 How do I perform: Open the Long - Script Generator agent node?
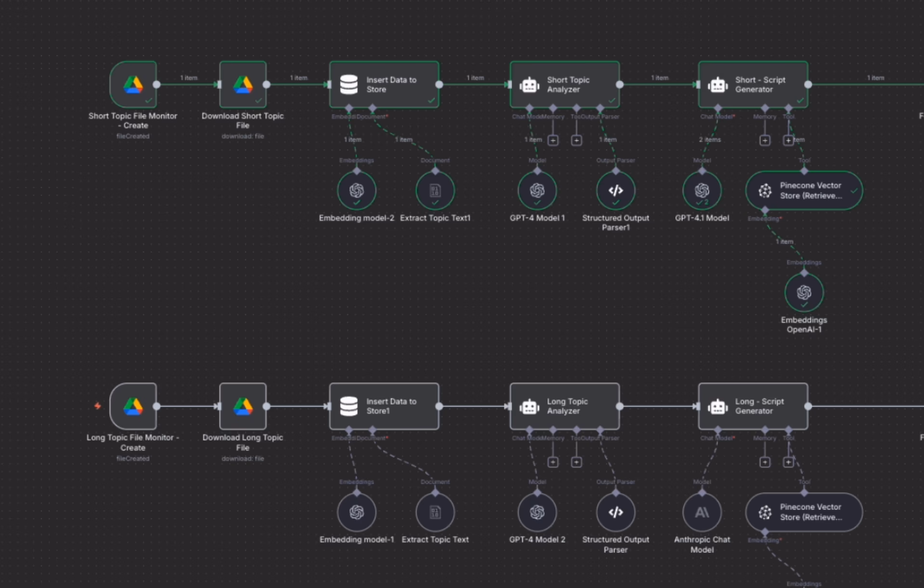[753, 406]
